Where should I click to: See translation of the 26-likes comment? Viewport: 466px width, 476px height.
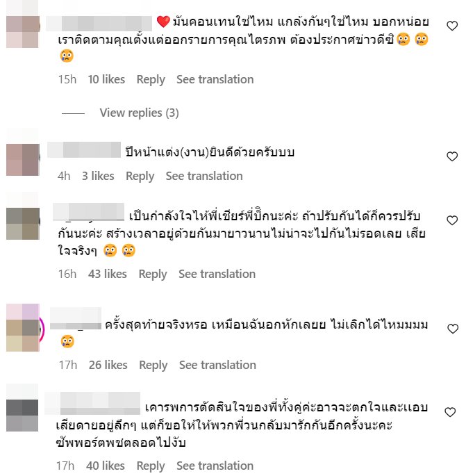[217, 366]
